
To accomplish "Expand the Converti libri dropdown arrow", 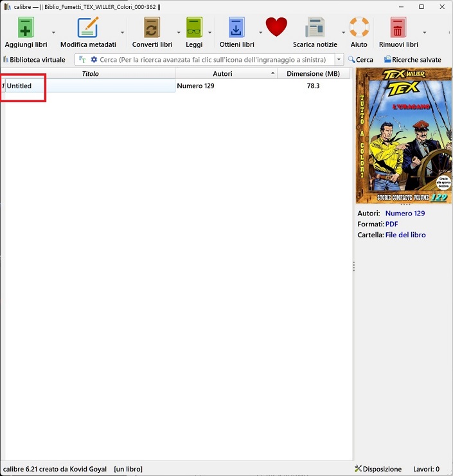I will point(179,32).
